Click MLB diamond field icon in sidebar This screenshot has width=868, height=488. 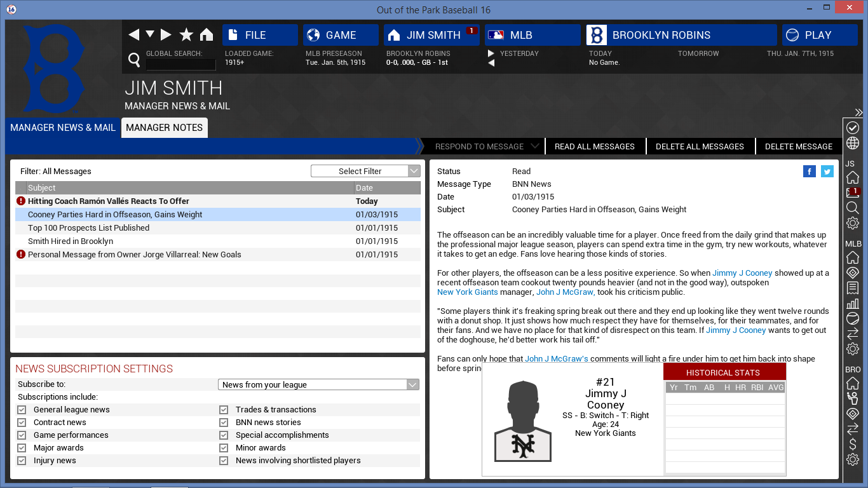click(853, 273)
